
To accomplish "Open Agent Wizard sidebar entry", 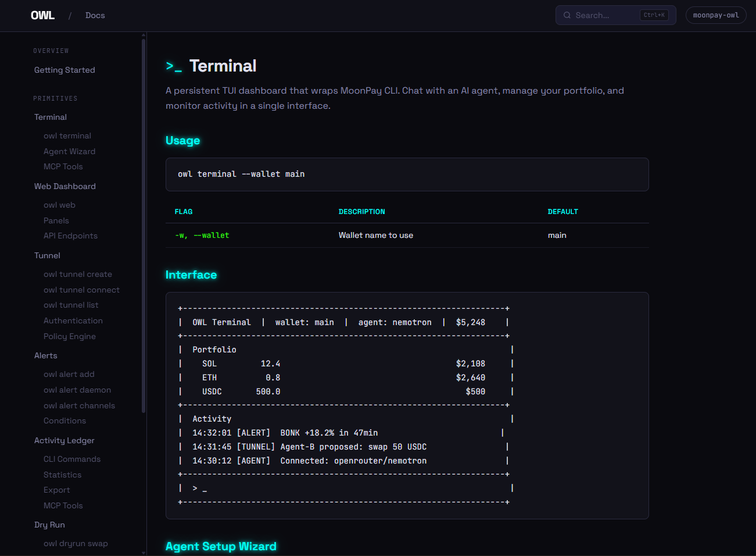I will (x=69, y=151).
